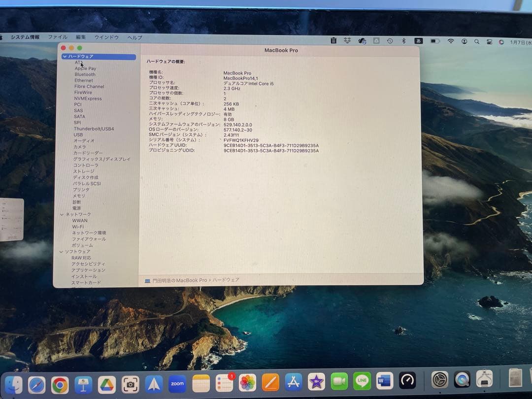Open the ファイル menu
The width and height of the screenshot is (532, 399).
tap(58, 37)
